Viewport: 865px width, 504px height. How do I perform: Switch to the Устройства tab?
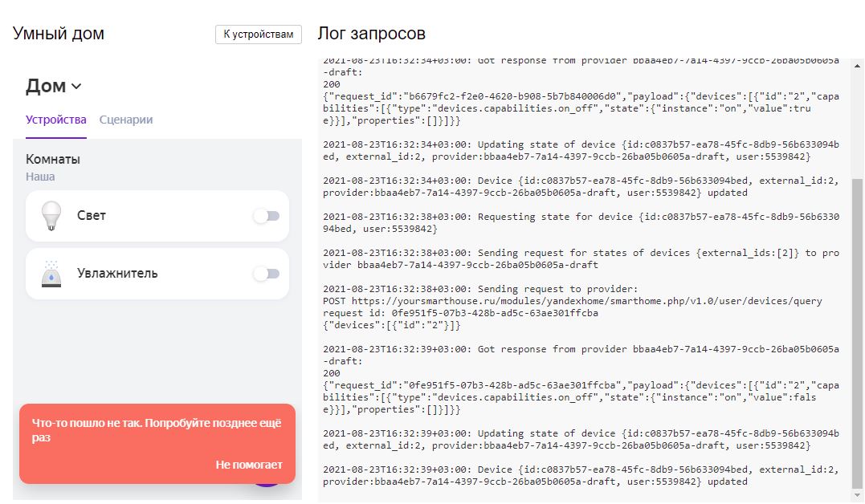coord(55,120)
